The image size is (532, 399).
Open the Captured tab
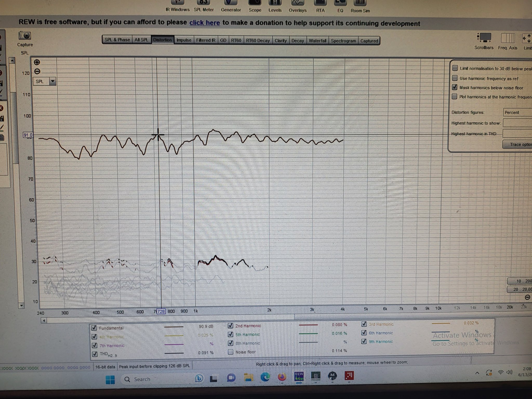[x=369, y=41]
